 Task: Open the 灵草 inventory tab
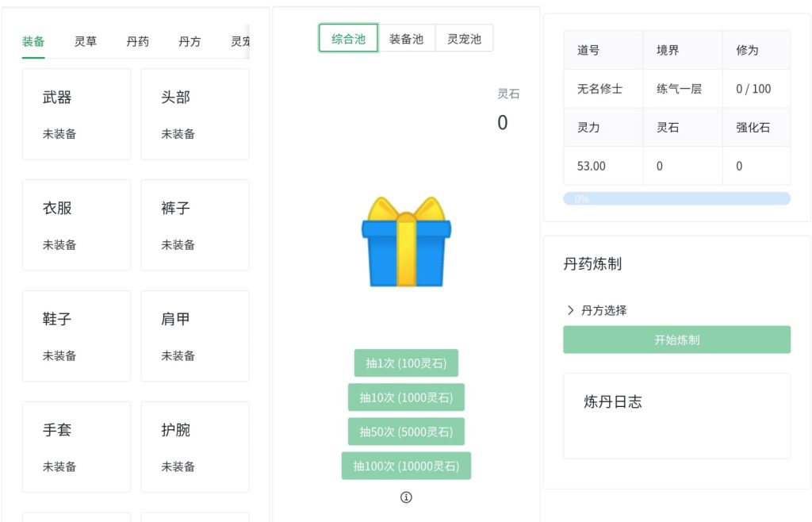click(x=86, y=42)
